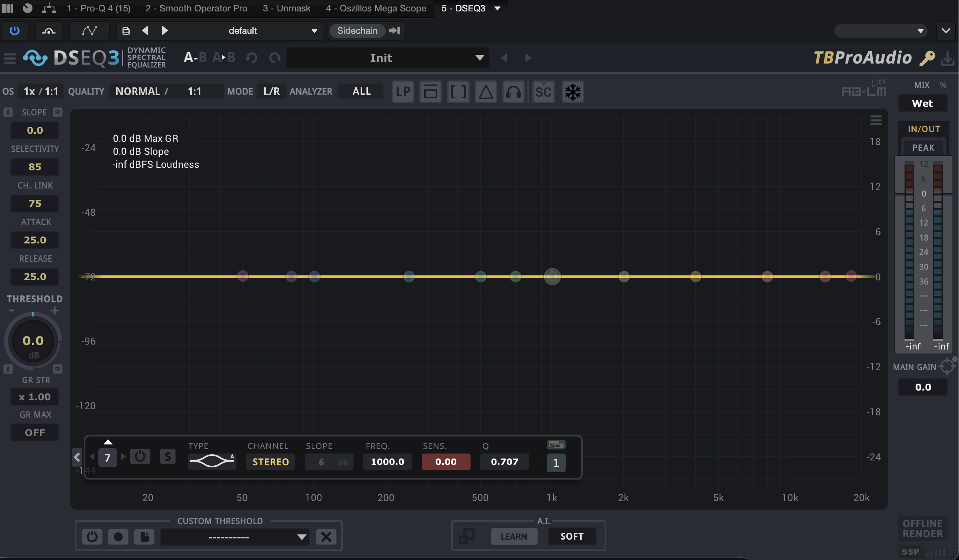
Task: Select the red band node near 20k
Action: coord(851,276)
